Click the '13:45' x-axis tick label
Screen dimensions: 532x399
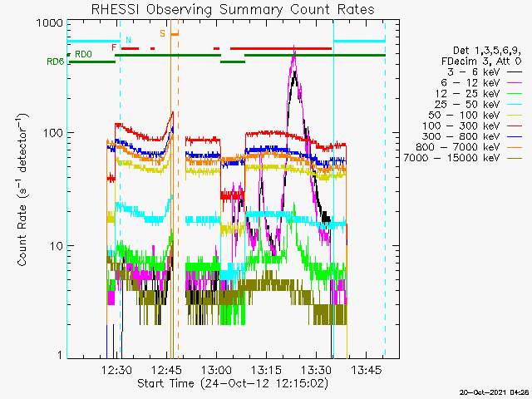click(x=367, y=370)
